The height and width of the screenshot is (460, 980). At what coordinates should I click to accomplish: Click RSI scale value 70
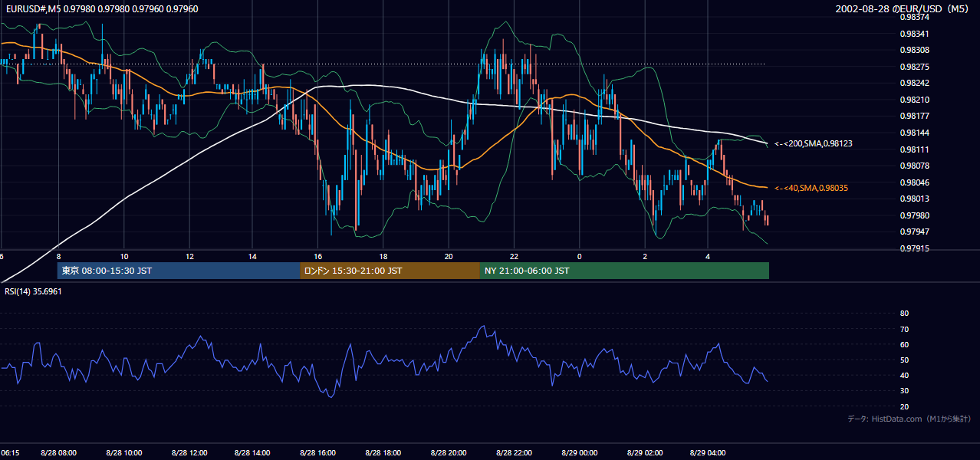coord(904,329)
